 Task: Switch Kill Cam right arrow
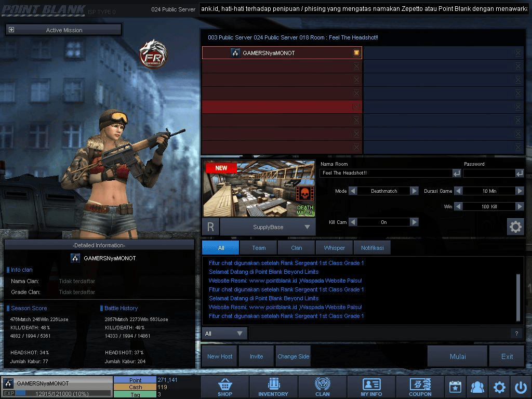tap(414, 222)
